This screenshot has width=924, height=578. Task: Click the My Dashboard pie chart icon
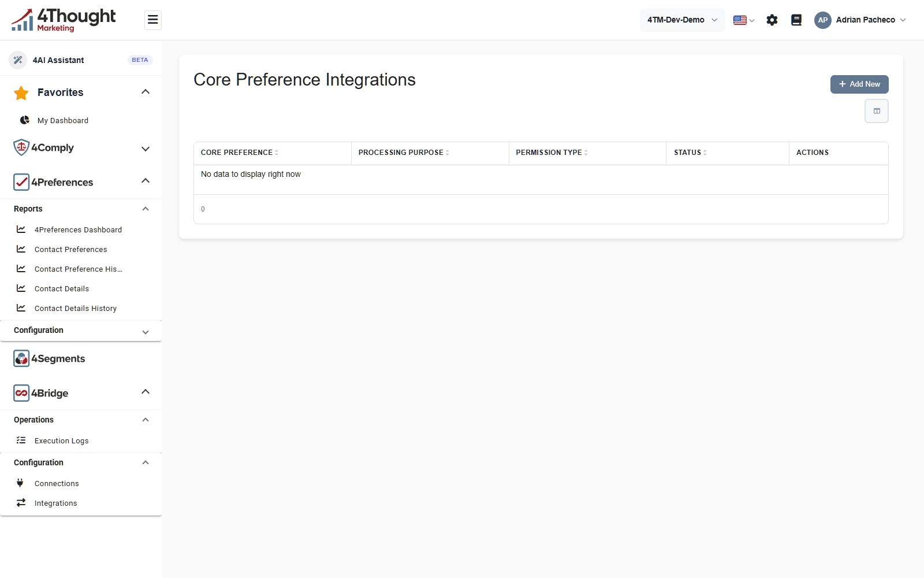pyautogui.click(x=25, y=120)
